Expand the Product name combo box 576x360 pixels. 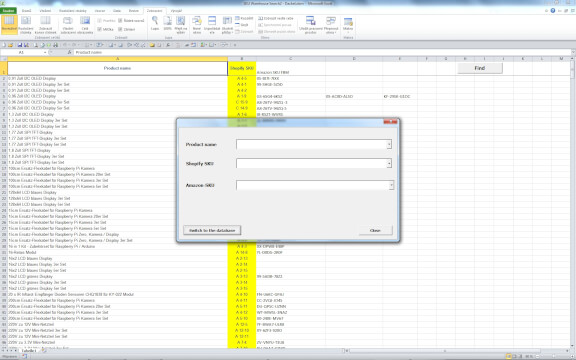pos(389,144)
